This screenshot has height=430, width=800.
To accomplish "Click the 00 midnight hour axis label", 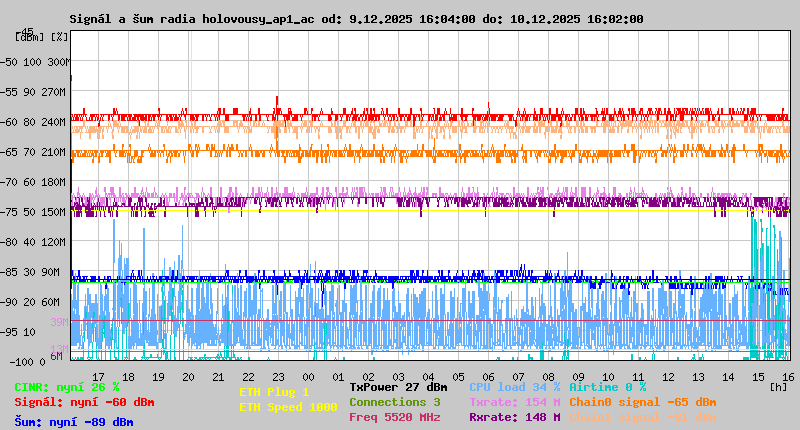I will (x=309, y=377).
